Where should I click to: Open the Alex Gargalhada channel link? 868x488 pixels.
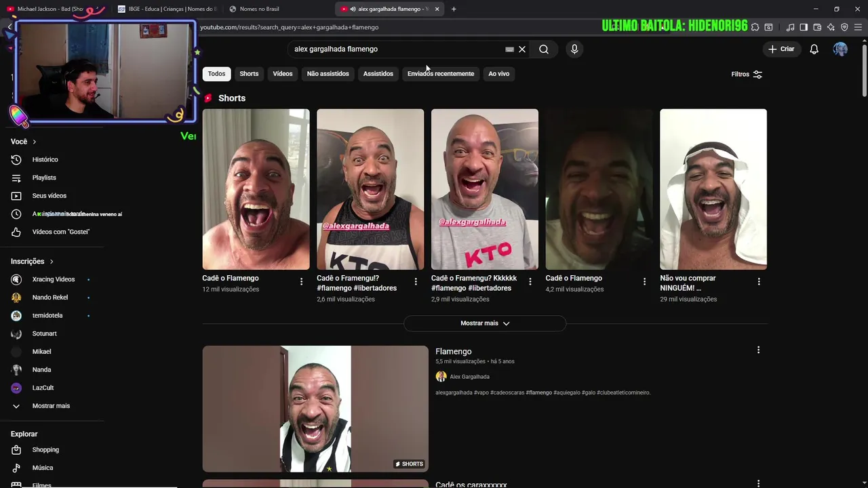click(469, 377)
